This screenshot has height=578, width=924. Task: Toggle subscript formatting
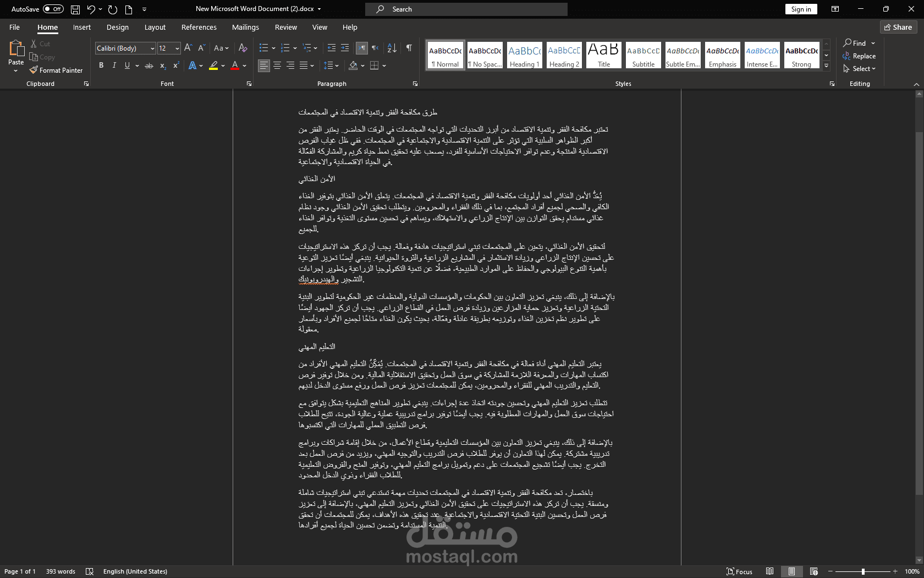click(x=163, y=66)
